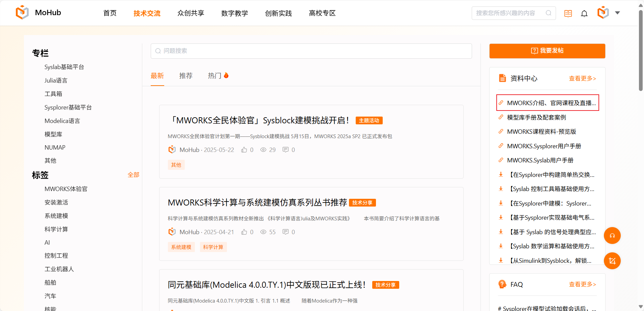Image resolution: width=644 pixels, height=311 pixels.
Task: Click the MoHub logo icon
Action: (x=22, y=13)
